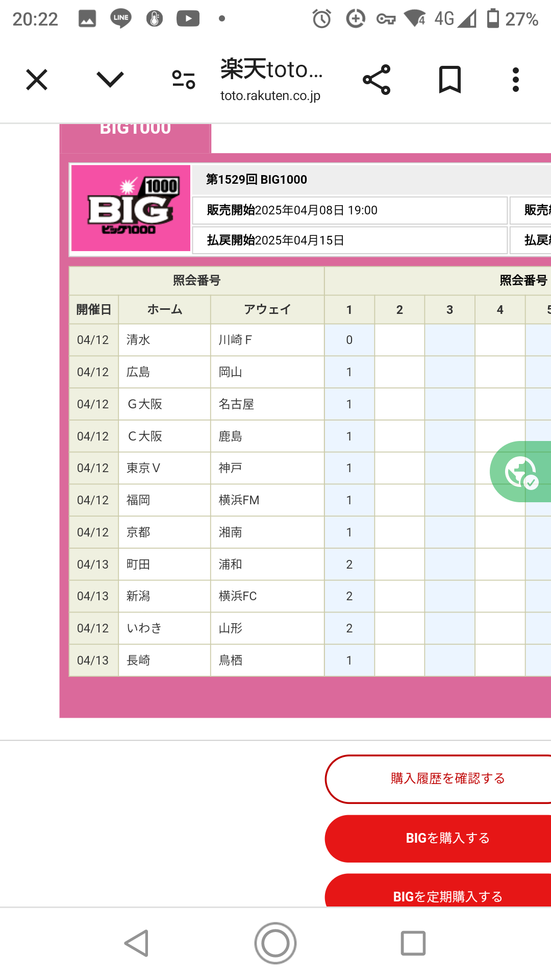Screen dimensions: 551x980
Task: Tap the LINE notification icon in status bar
Action: pyautogui.click(x=120, y=19)
